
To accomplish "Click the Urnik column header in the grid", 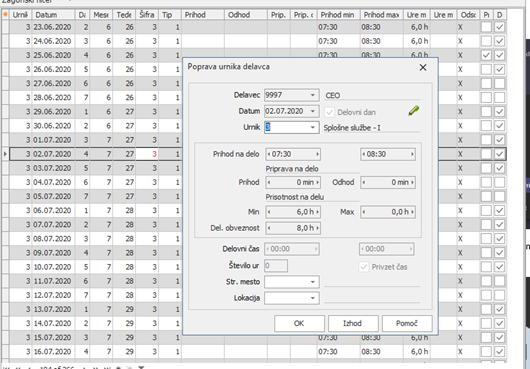I will (21, 15).
